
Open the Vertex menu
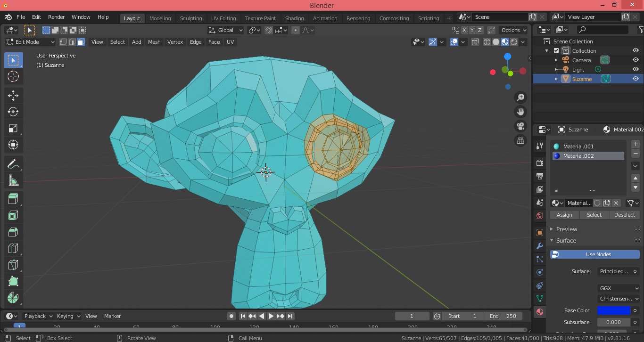[175, 42]
